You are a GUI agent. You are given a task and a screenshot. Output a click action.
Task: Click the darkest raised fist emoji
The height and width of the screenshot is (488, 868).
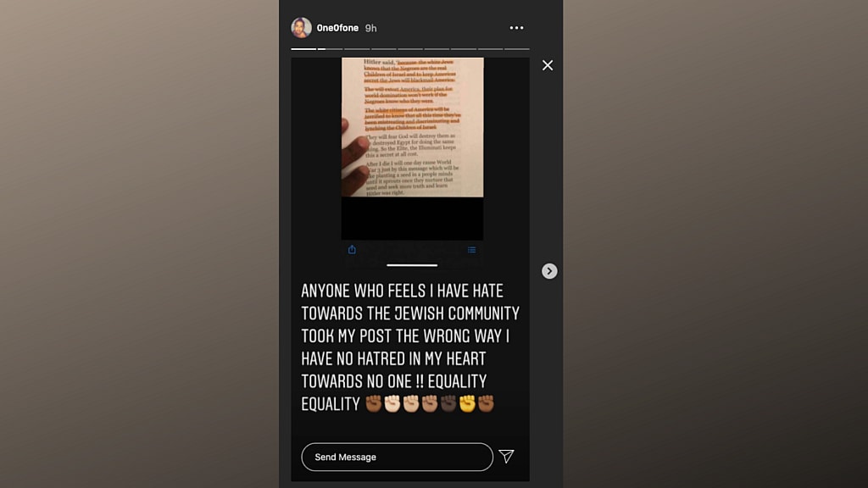(x=448, y=404)
